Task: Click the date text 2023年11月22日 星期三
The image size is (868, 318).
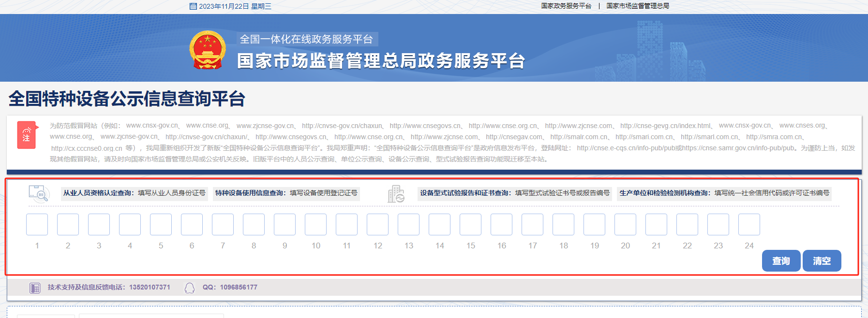Action: click(x=235, y=6)
